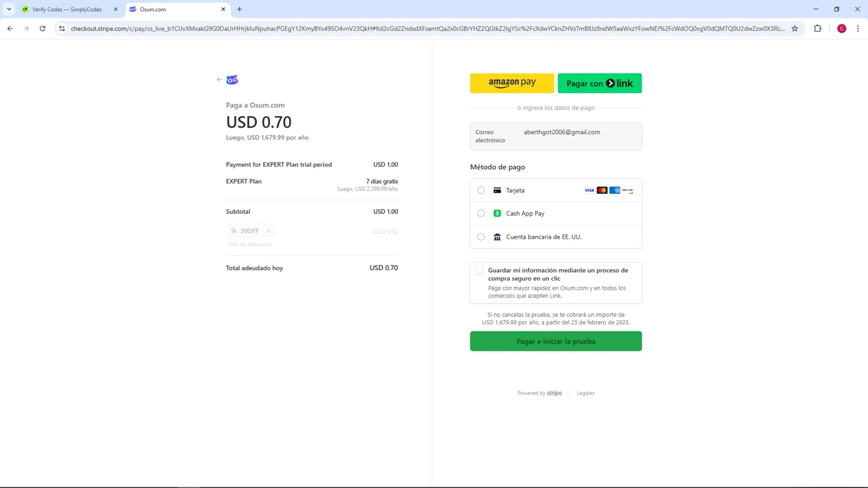This screenshot has height=488, width=868.
Task: Close the Osum.com tab
Action: coord(223,9)
